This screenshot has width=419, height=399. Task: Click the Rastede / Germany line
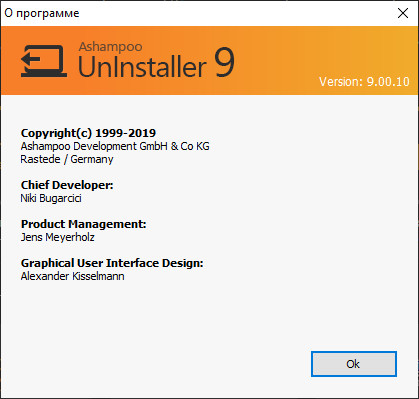click(67, 159)
